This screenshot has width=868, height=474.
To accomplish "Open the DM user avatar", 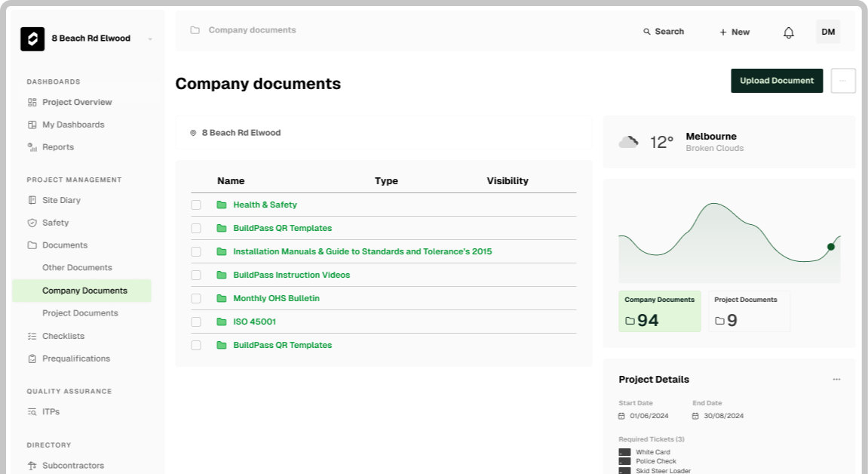I will (x=828, y=32).
